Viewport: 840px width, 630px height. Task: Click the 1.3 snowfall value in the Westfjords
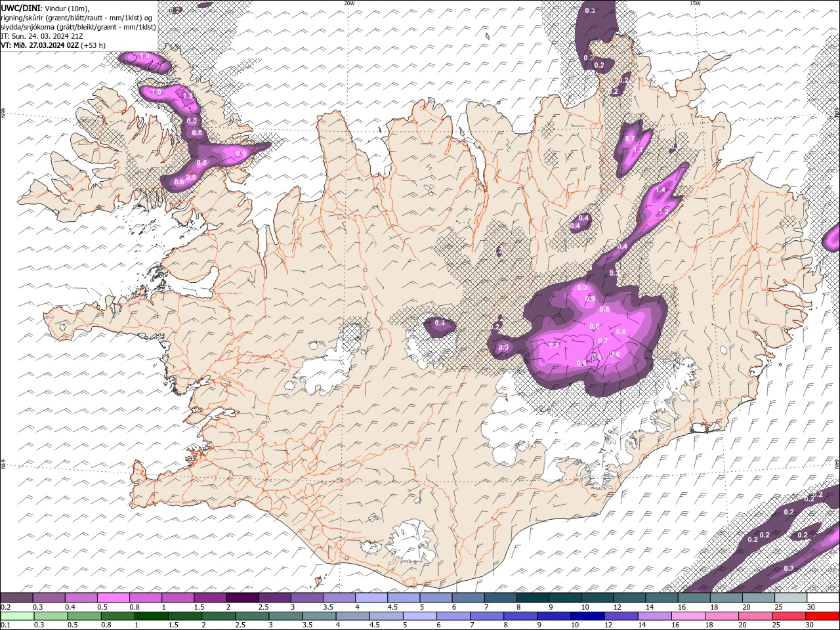[x=188, y=96]
